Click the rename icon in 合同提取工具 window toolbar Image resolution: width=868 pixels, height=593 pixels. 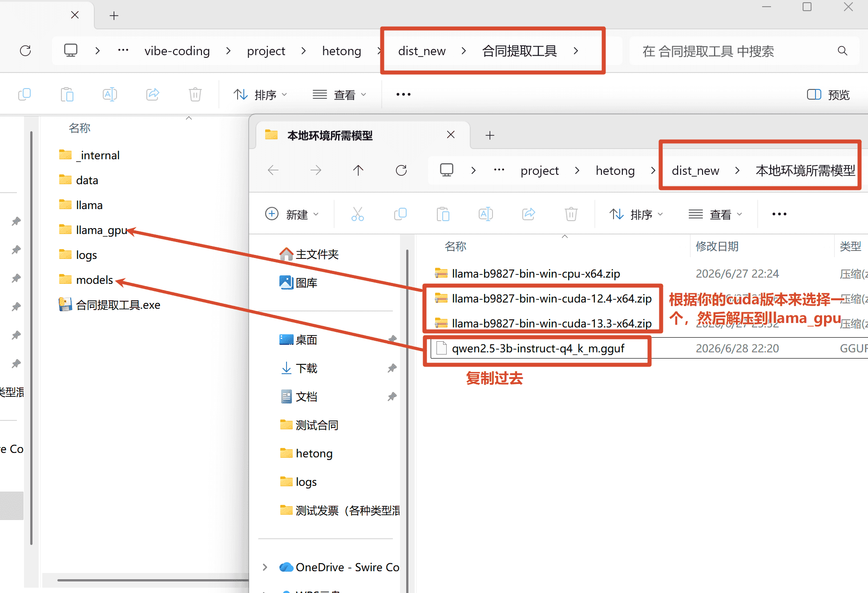[110, 94]
